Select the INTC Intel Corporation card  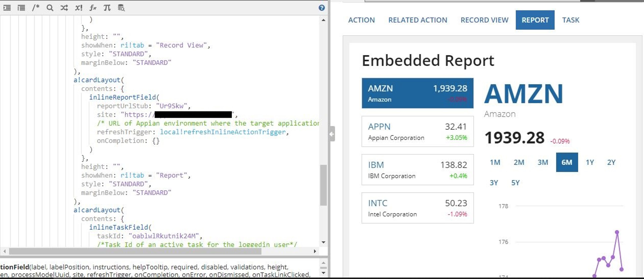417,208
